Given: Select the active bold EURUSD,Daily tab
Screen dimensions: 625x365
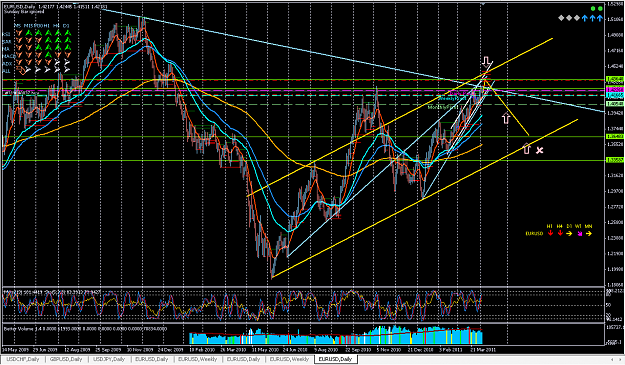Looking at the screenshot, I should 335,359.
